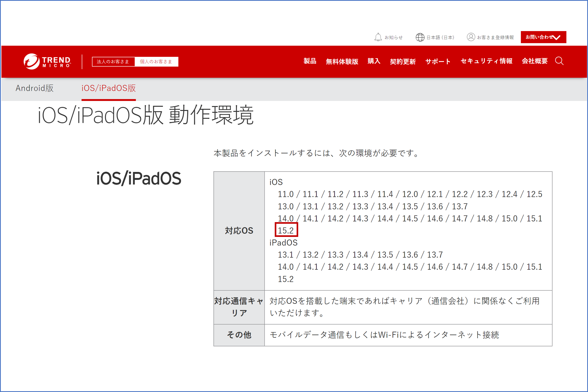Expand the お問い合わせ dropdown button
The width and height of the screenshot is (588, 392).
pyautogui.click(x=543, y=37)
